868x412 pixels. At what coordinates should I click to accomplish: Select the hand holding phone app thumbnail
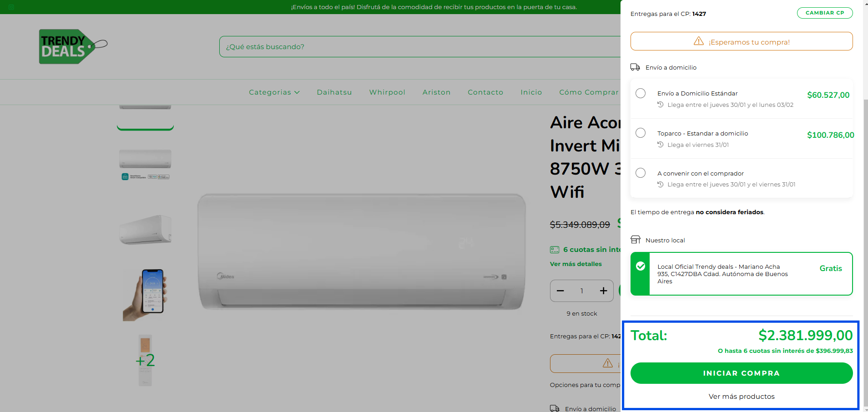pos(145,295)
